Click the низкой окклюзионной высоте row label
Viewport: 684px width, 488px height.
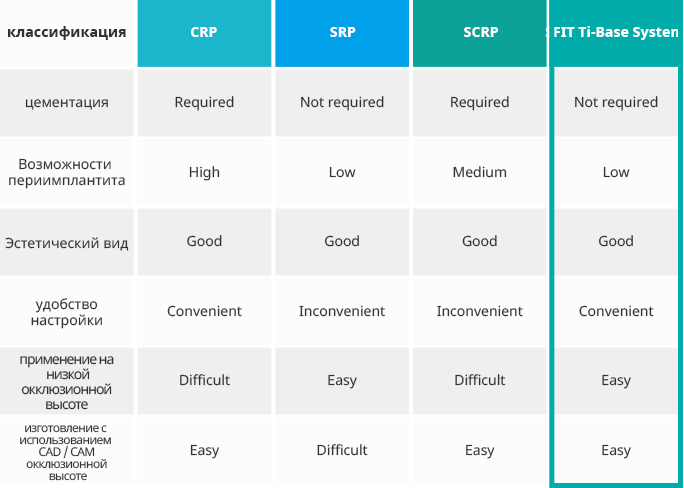pos(67,381)
